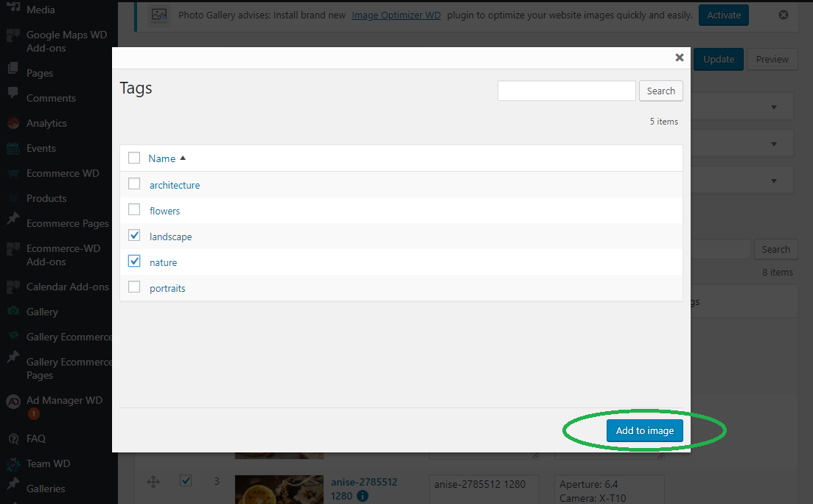Click Activate button in notice

pyautogui.click(x=723, y=15)
